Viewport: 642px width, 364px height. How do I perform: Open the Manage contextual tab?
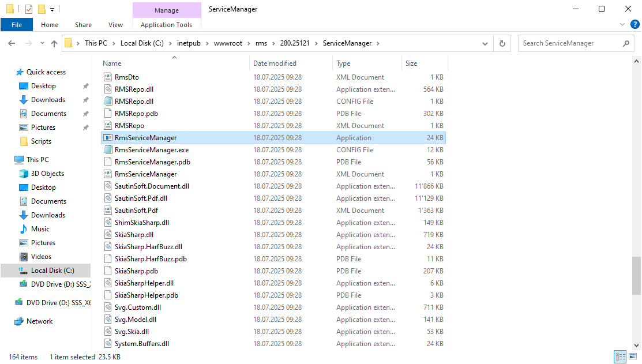click(167, 10)
